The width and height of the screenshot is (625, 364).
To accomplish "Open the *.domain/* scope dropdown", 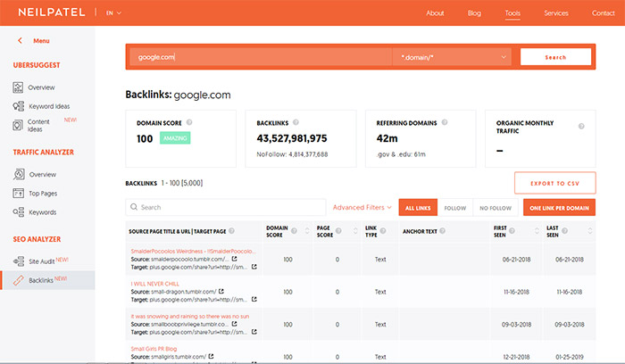I will point(452,57).
